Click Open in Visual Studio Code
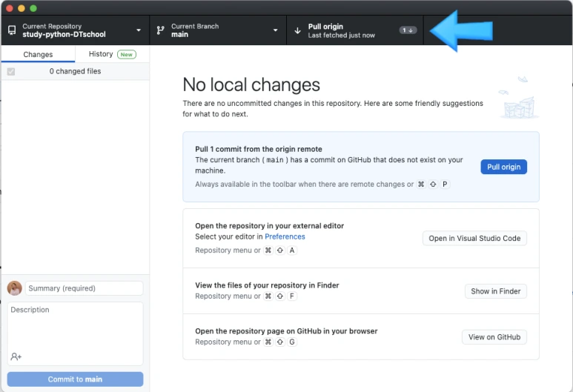 [474, 238]
